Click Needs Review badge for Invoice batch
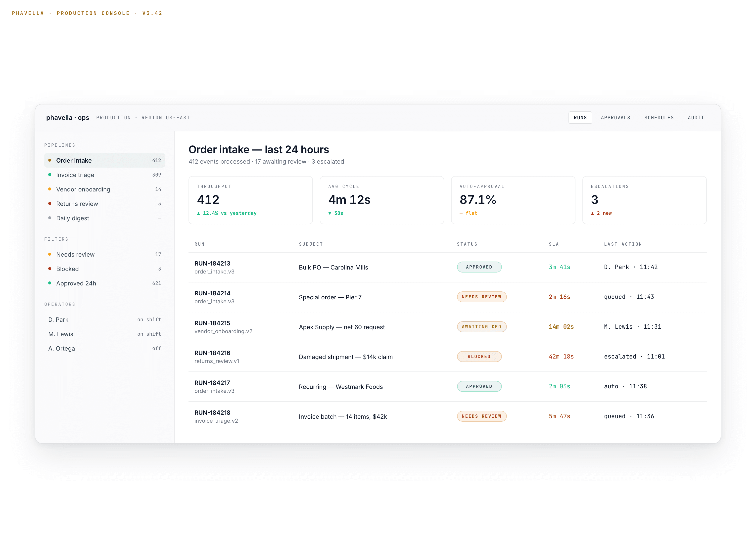This screenshot has width=756, height=547. [481, 416]
